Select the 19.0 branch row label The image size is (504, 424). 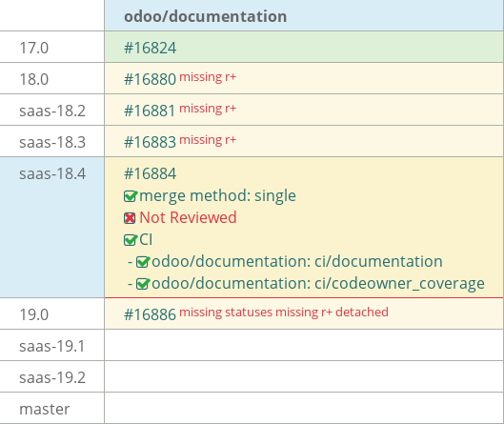pyautogui.click(x=33, y=314)
